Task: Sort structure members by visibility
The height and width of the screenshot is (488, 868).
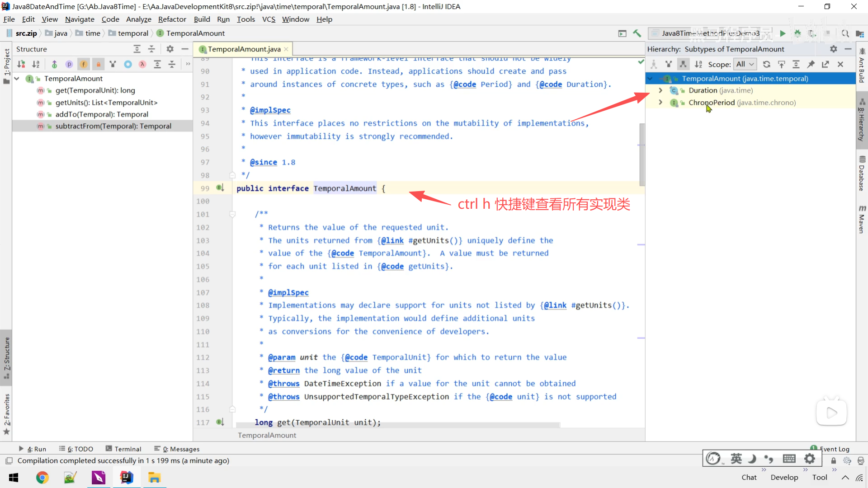Action: click(x=21, y=64)
